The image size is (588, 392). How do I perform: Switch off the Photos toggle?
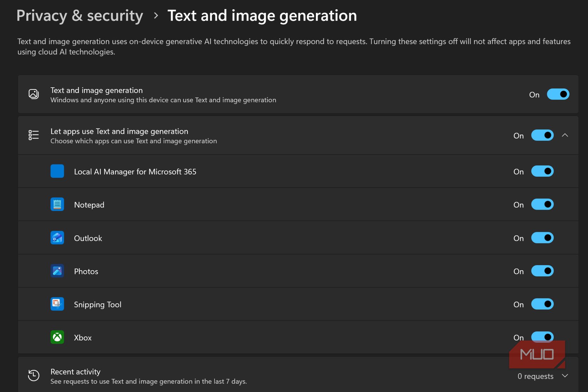[542, 271]
